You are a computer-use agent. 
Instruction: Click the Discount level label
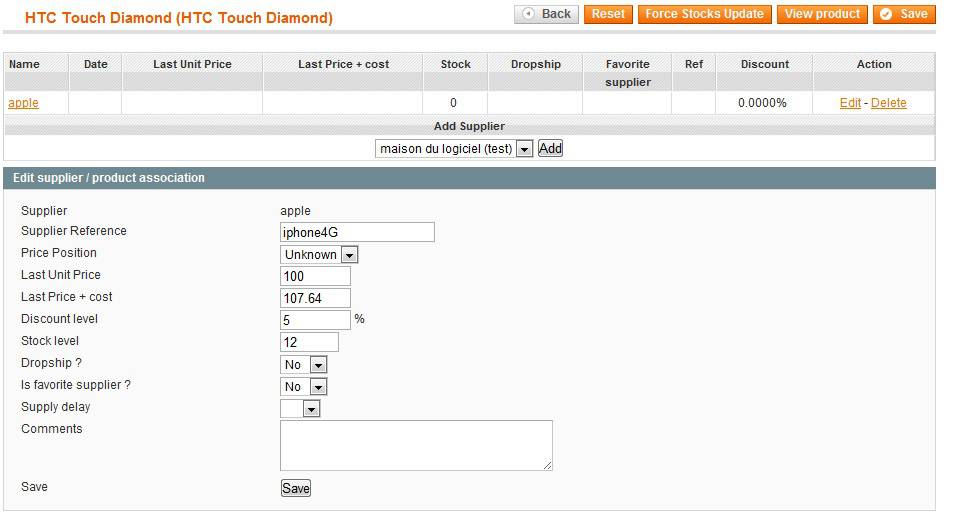pyautogui.click(x=60, y=319)
